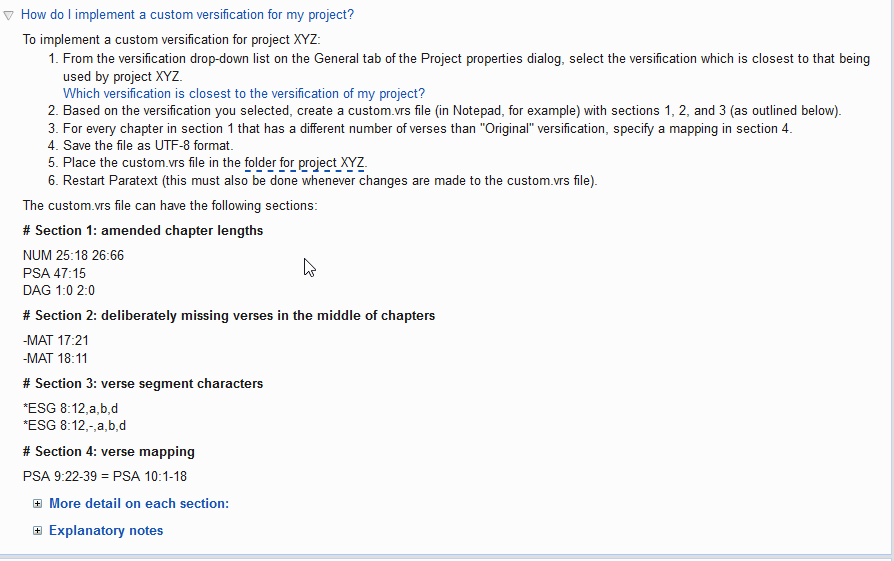894x561 pixels.
Task: Click the '-MAT 17:21' example line
Action: point(56,341)
